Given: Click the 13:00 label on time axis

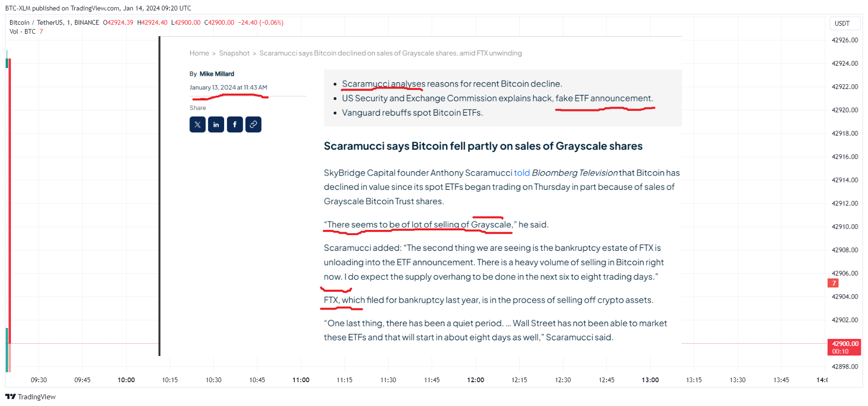Looking at the screenshot, I should tap(650, 380).
